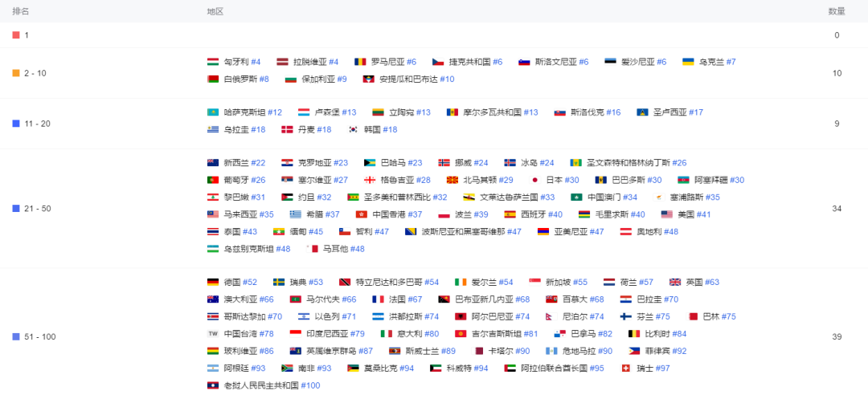Click the 中国香港 #37 entry

(x=389, y=214)
